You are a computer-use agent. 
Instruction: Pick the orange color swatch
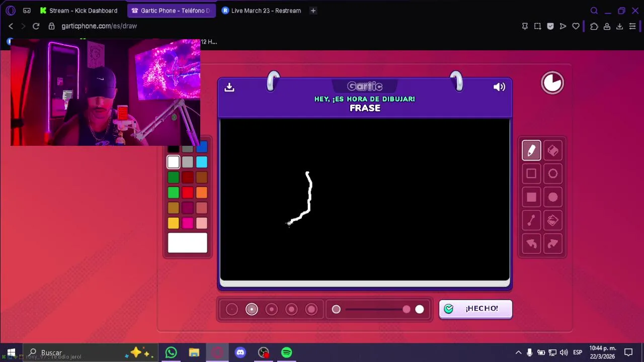(202, 193)
